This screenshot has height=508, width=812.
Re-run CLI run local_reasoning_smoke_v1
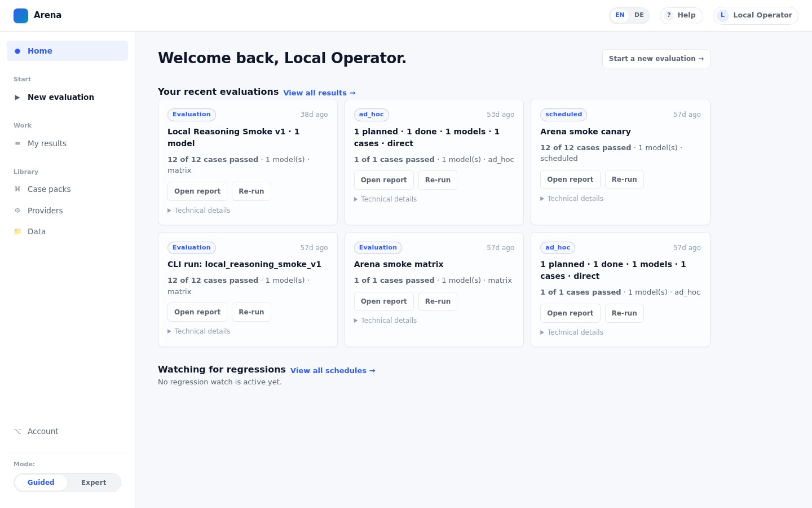click(251, 312)
